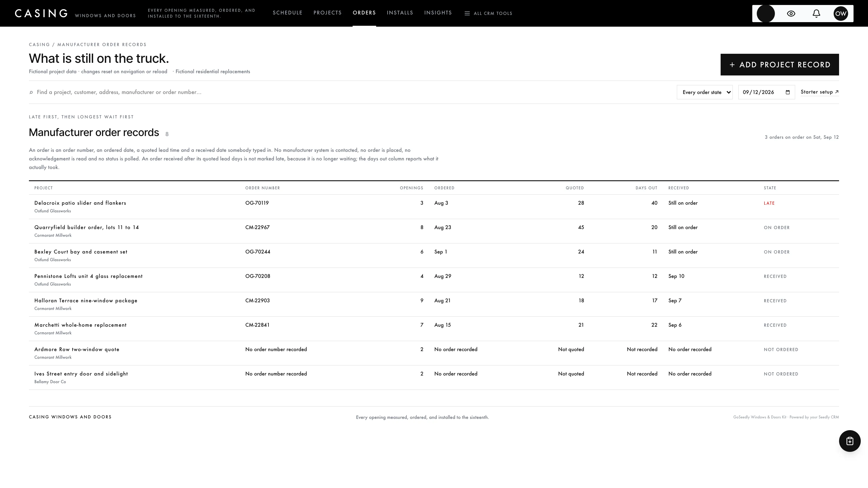Click GoSeedly Windows & Doors Kit footer text
This screenshot has width=868, height=488.
coord(759,417)
